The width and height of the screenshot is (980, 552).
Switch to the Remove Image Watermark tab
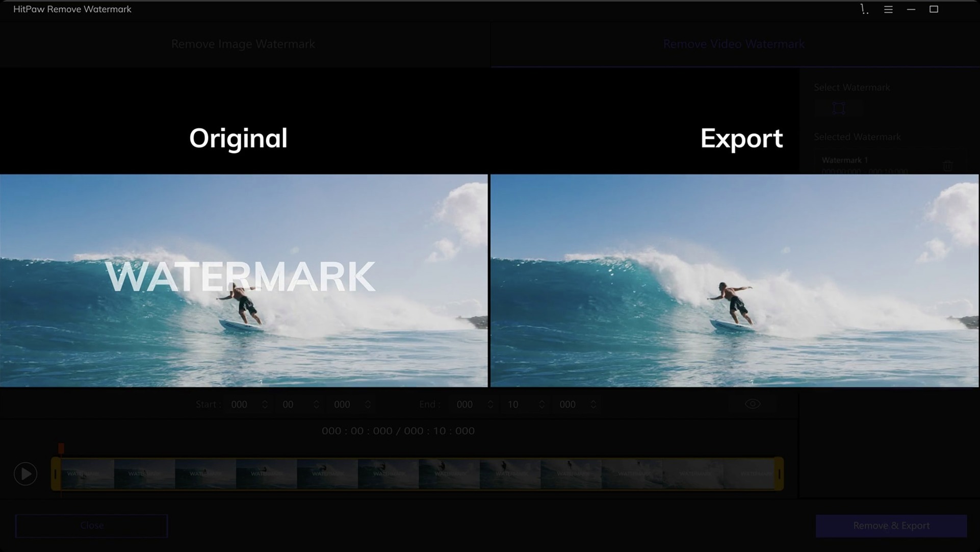click(x=243, y=44)
